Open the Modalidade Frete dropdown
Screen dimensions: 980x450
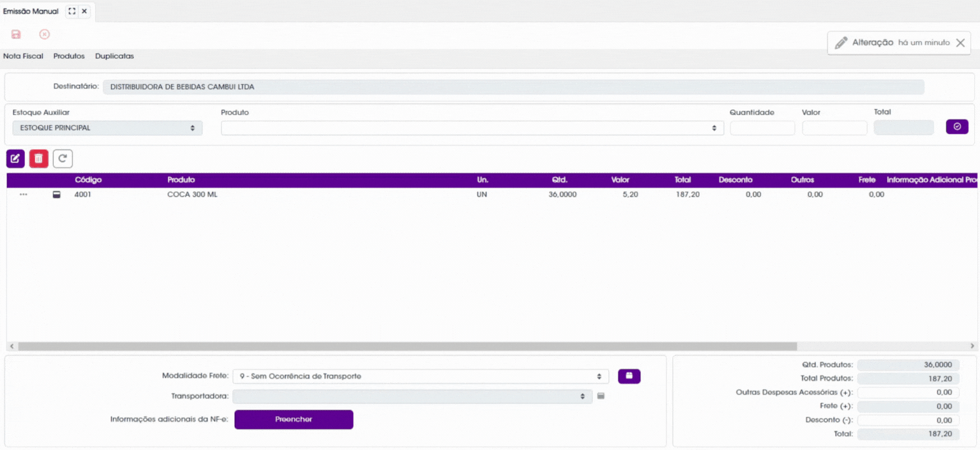click(421, 376)
